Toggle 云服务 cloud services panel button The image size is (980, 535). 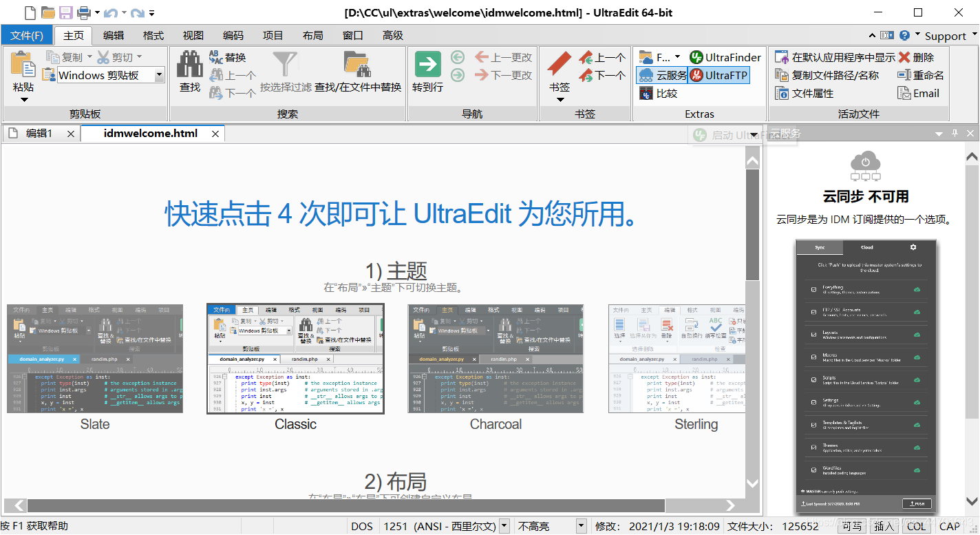662,75
